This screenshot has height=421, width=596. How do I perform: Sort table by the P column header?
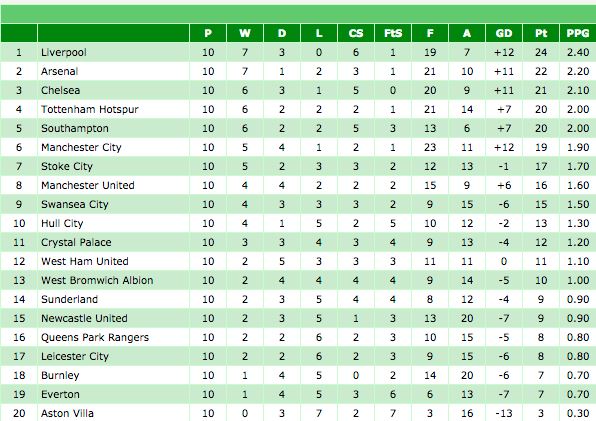(208, 33)
